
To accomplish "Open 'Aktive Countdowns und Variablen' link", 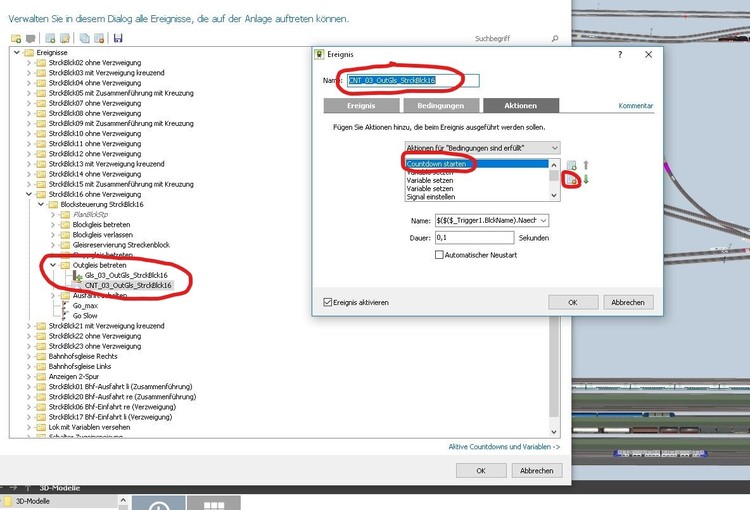I will point(504,447).
